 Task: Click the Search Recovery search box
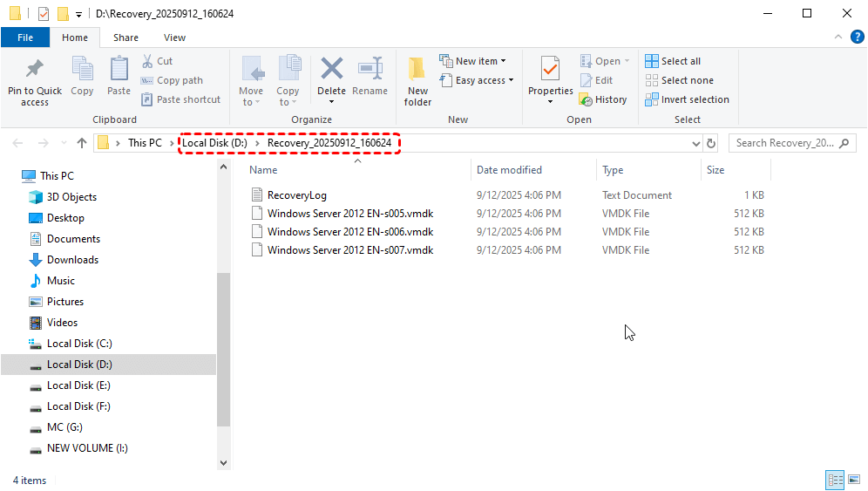[x=791, y=143]
